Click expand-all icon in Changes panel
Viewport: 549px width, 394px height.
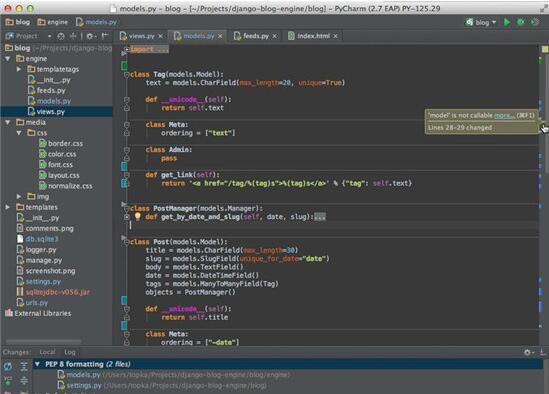coord(24,366)
